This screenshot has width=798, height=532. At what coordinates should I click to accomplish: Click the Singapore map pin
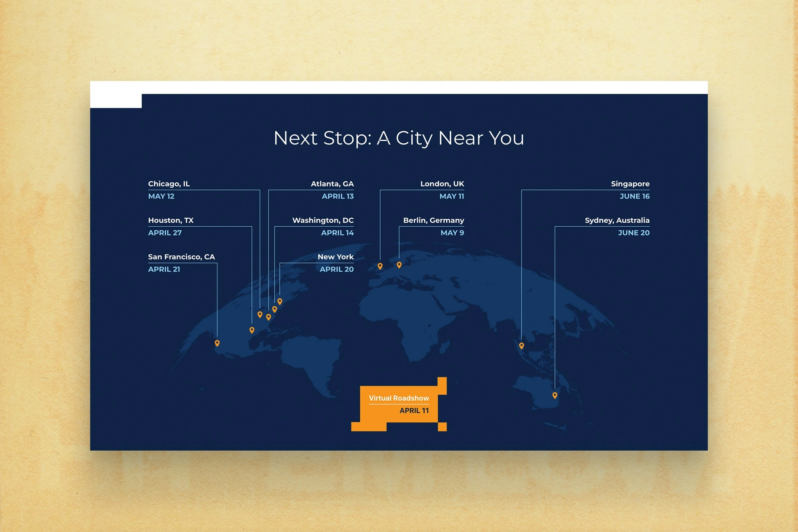(x=521, y=346)
